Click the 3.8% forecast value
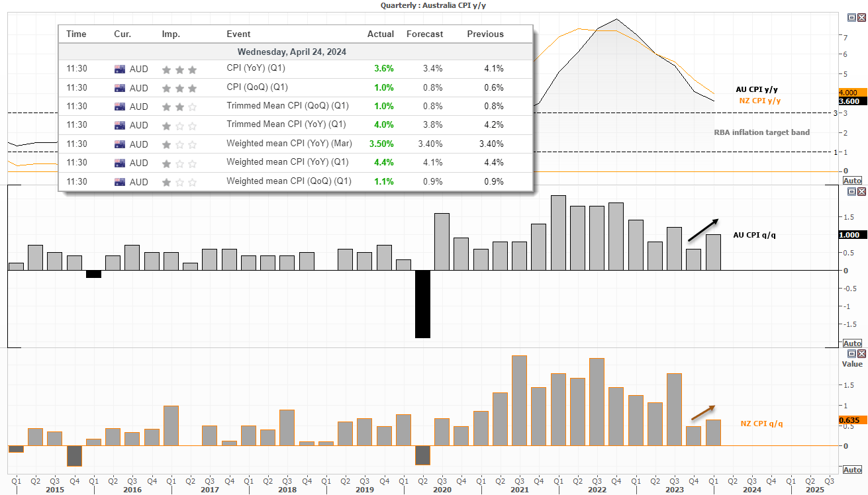 click(433, 124)
